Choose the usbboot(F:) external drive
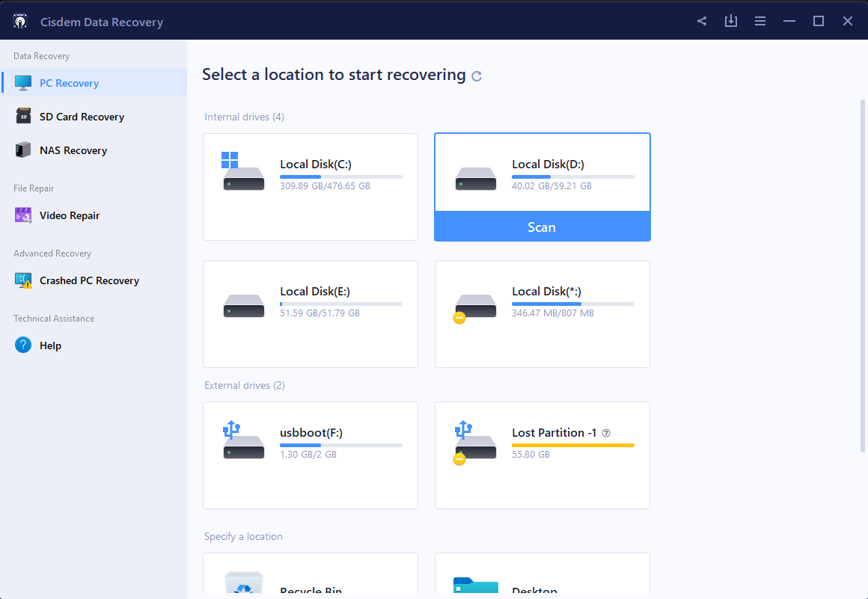 coord(310,455)
